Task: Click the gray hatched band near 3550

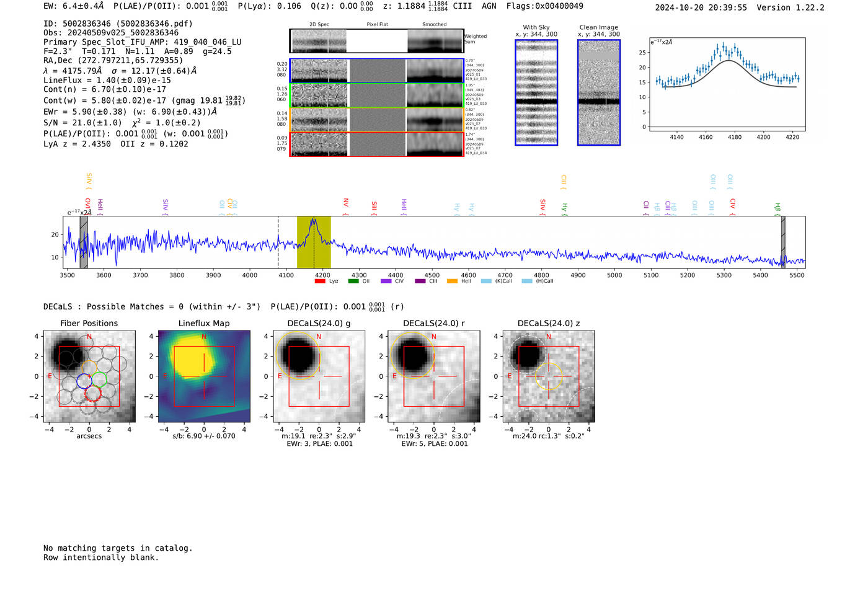Action: [x=84, y=242]
